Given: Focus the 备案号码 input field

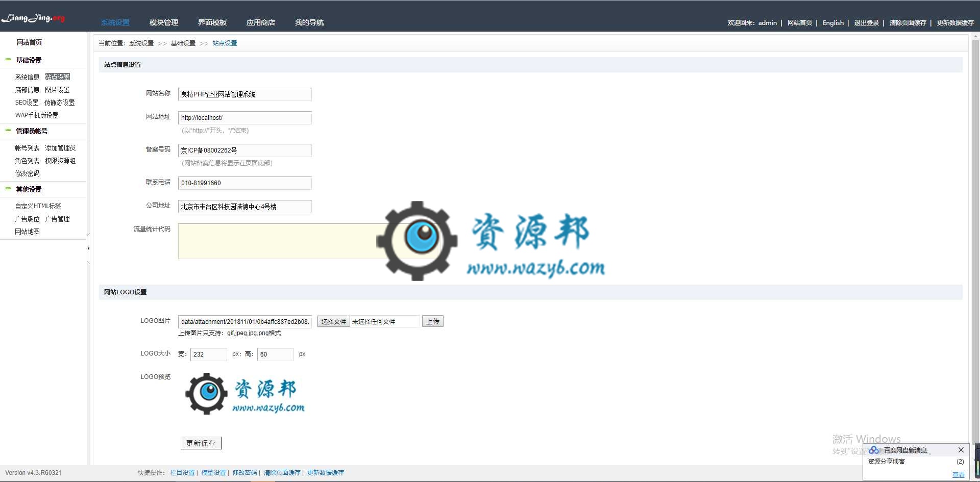Looking at the screenshot, I should [x=245, y=150].
